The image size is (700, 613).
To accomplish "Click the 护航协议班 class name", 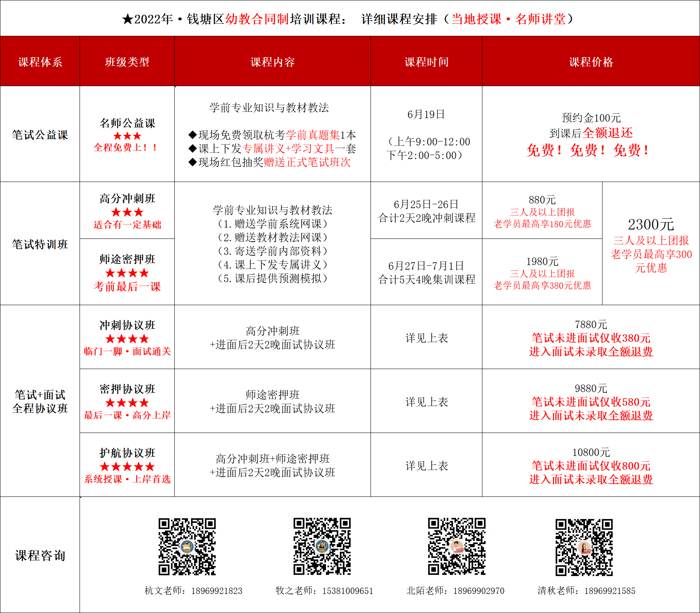I will tap(127, 453).
